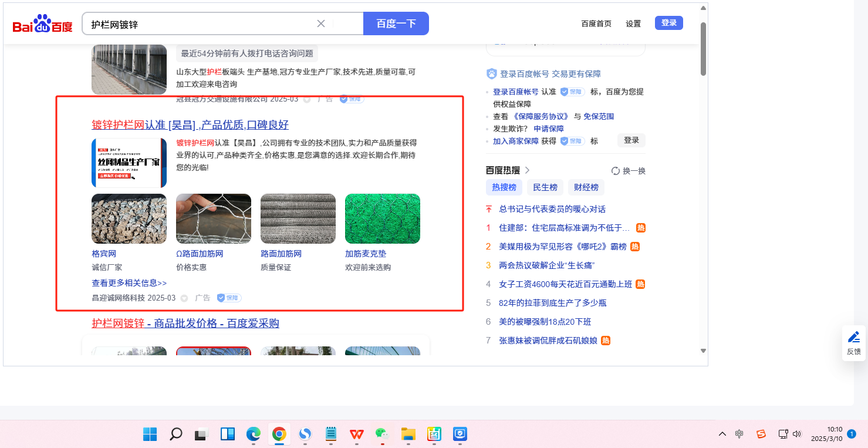Open Task View in the taskbar

click(x=201, y=434)
